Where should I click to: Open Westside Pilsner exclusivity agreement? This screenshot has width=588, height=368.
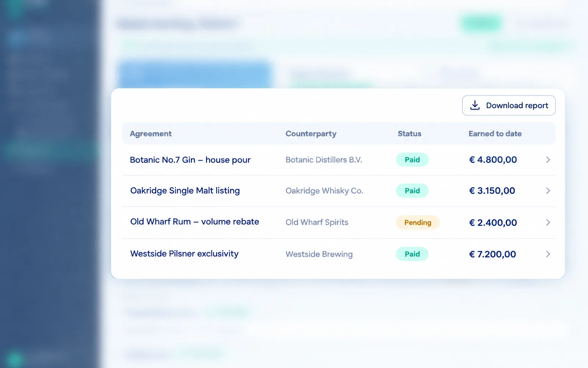[184, 254]
